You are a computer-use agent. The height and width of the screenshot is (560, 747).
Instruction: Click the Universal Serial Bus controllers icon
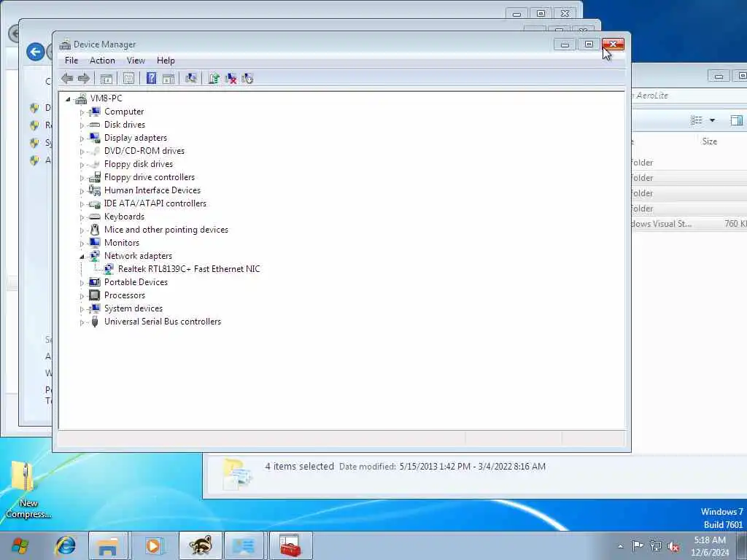click(95, 322)
